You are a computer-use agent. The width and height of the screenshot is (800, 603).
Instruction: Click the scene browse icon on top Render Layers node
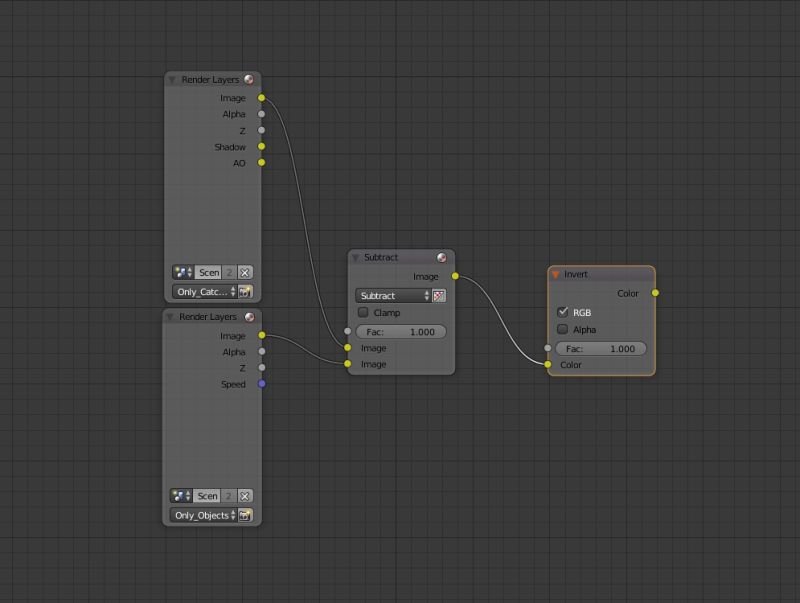(x=180, y=272)
